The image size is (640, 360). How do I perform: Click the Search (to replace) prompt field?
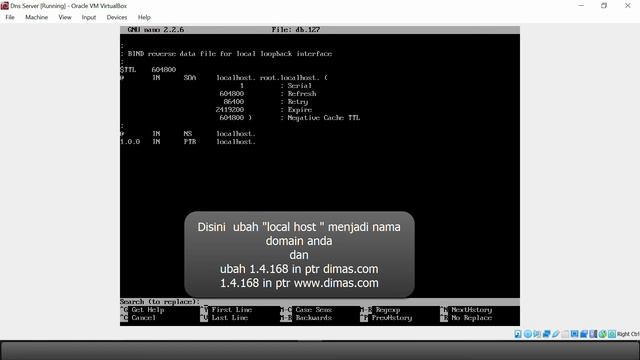pos(320,302)
